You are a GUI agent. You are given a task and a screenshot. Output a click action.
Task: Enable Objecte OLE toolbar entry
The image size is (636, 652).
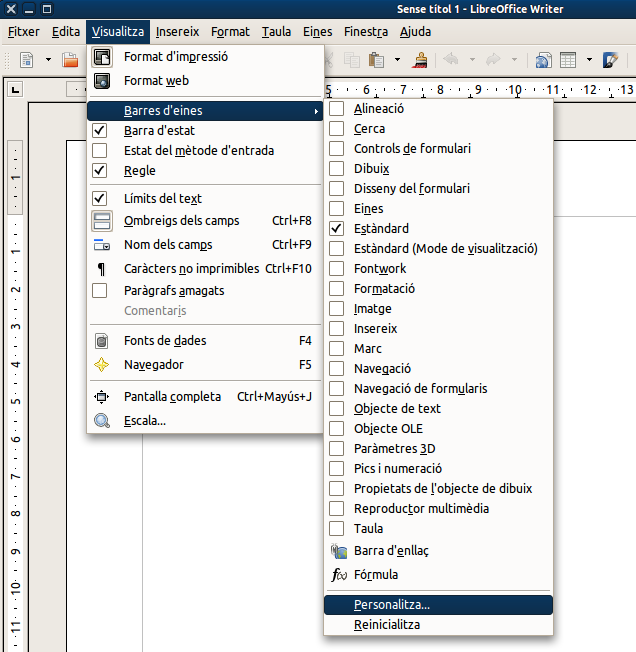438,429
